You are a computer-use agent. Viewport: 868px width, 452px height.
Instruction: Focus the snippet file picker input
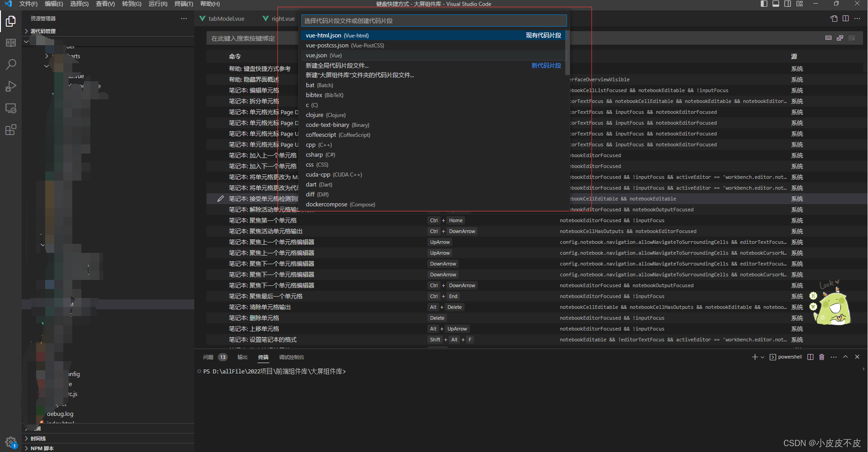[x=434, y=21]
